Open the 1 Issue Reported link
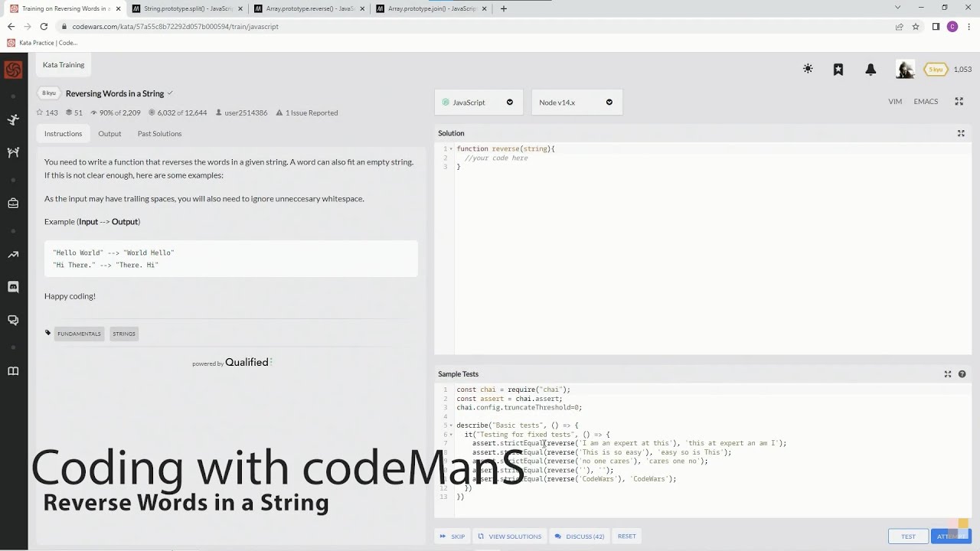This screenshot has height=551, width=980. 307,112
